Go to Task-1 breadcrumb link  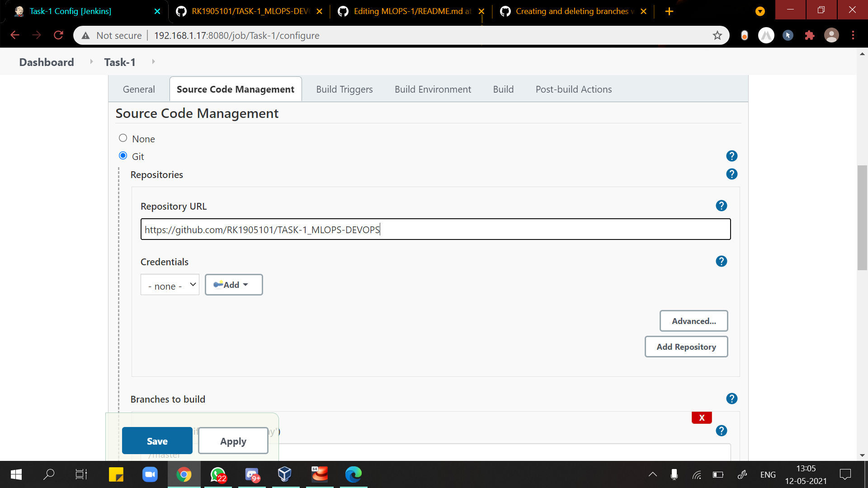click(x=120, y=62)
